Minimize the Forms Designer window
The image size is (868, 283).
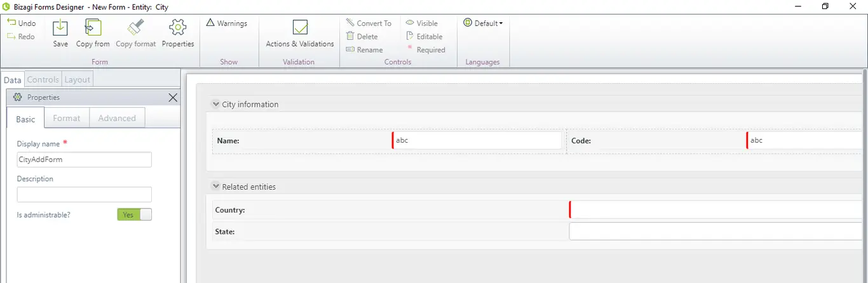click(797, 6)
